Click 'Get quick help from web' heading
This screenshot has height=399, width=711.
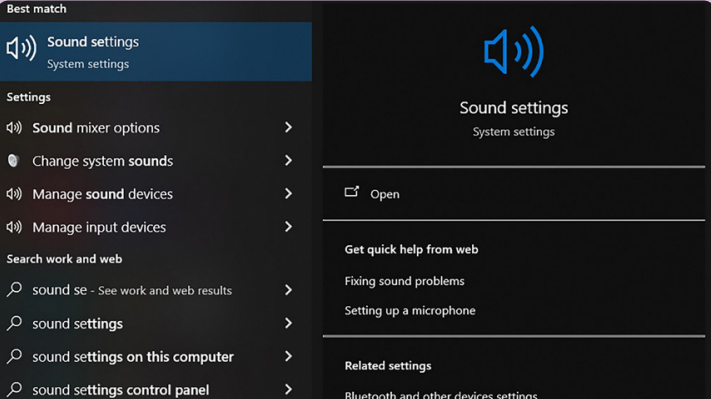[411, 249]
